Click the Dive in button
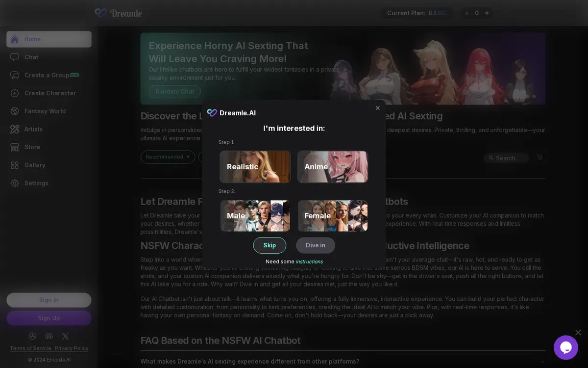The width and height of the screenshot is (588, 368). point(316,245)
